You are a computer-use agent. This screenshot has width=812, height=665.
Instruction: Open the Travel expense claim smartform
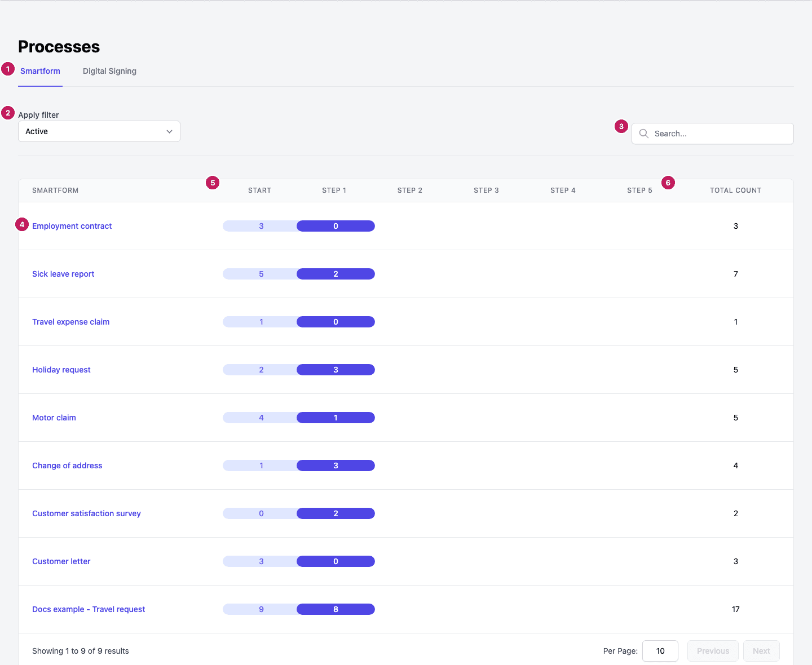71,322
